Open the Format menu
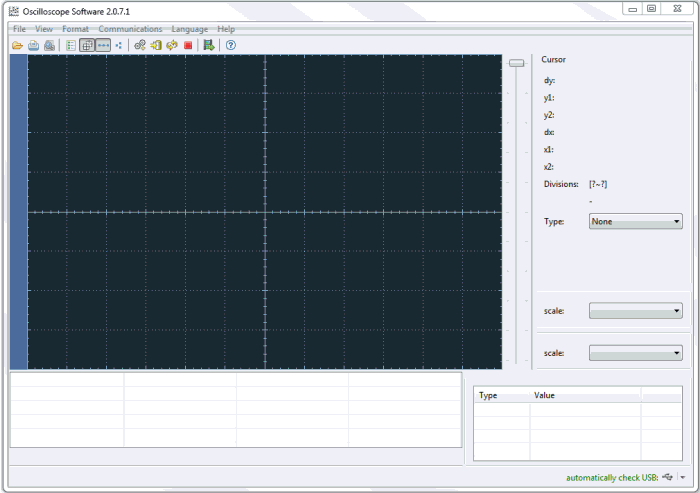 coord(75,29)
